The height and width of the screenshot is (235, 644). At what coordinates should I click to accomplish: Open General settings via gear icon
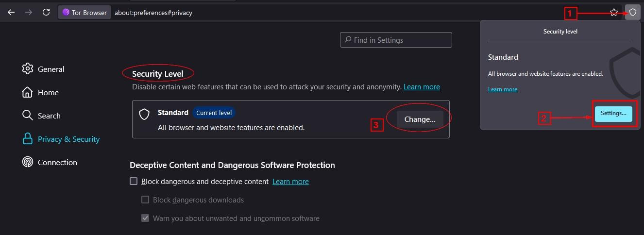(28, 69)
